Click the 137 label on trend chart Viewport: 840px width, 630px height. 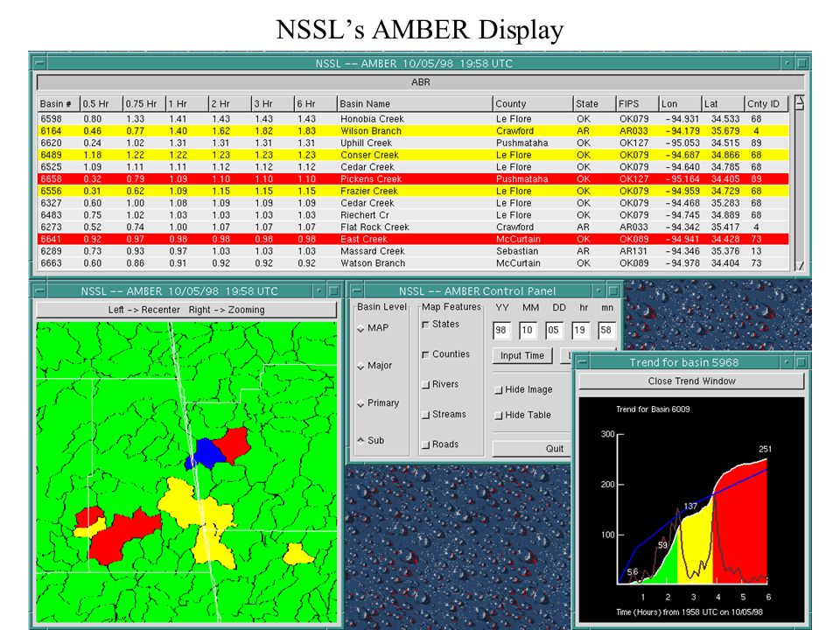pyautogui.click(x=690, y=507)
